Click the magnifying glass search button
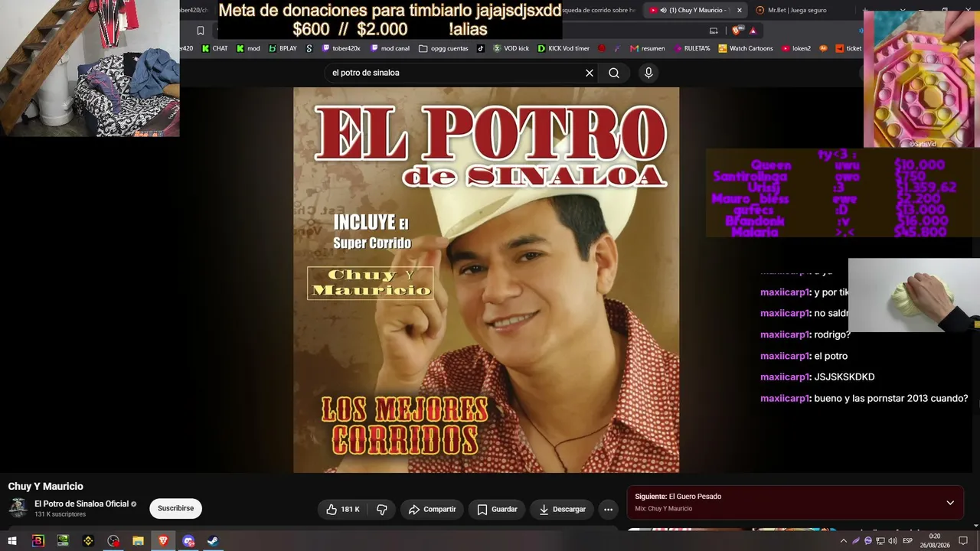Viewport: 980px width, 551px height. coord(614,73)
